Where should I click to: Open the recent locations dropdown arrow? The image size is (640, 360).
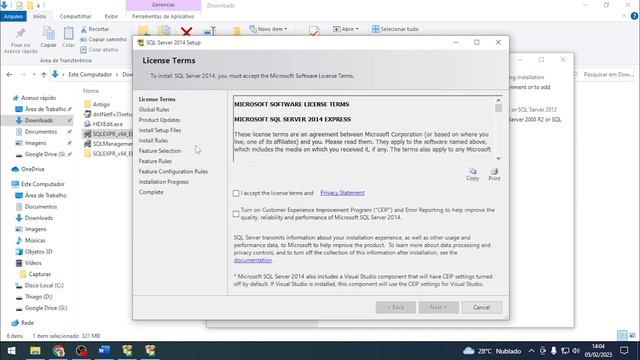point(34,74)
